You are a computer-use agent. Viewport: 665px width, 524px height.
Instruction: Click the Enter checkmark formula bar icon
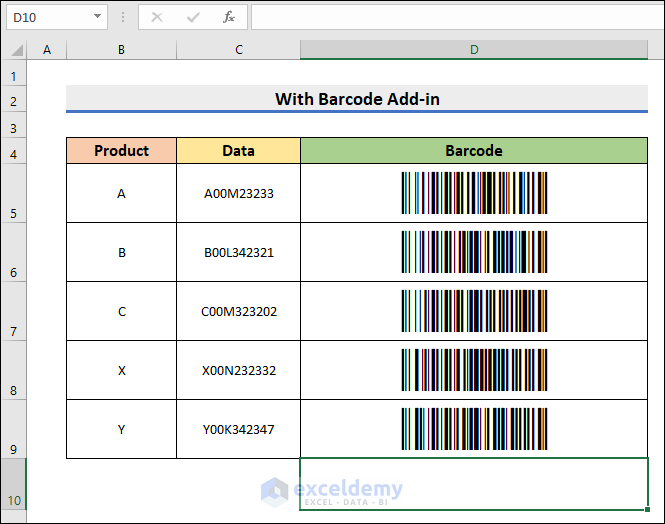[x=193, y=17]
